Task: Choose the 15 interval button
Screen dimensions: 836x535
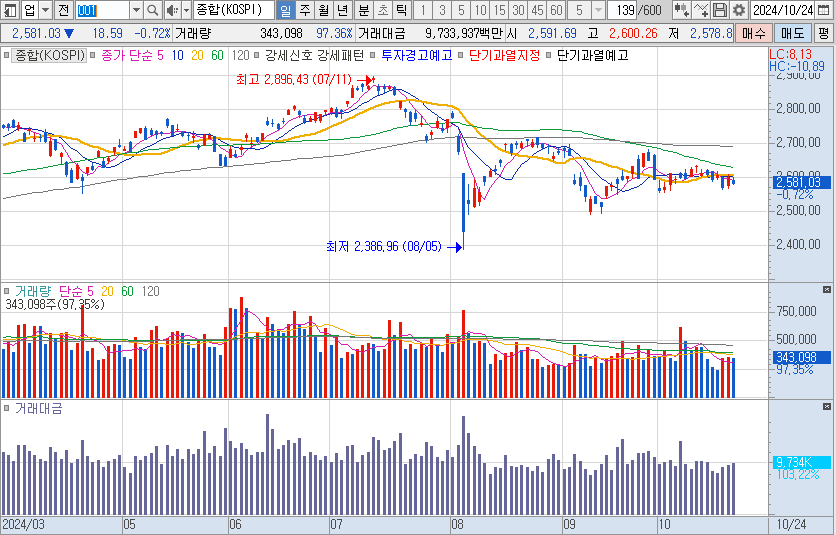Action: [x=499, y=10]
